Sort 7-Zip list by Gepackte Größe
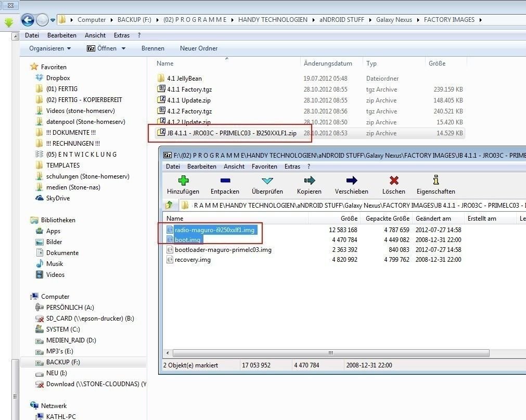 click(388, 219)
